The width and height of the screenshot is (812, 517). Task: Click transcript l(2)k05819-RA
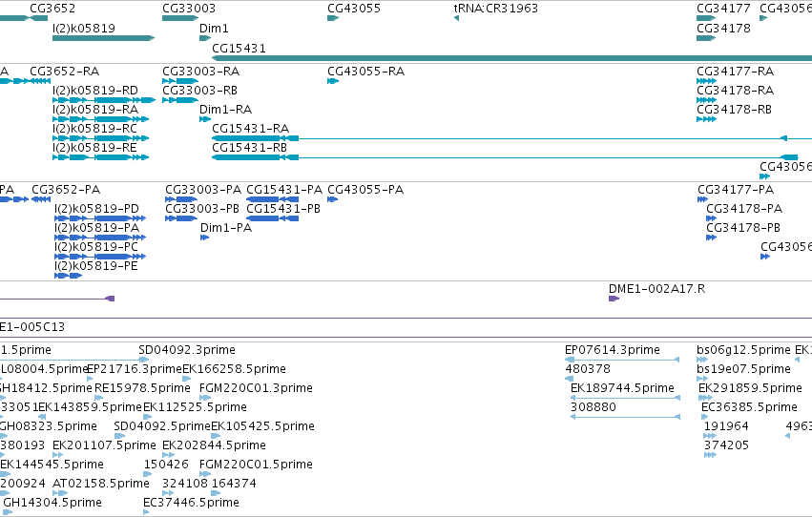click(100, 119)
